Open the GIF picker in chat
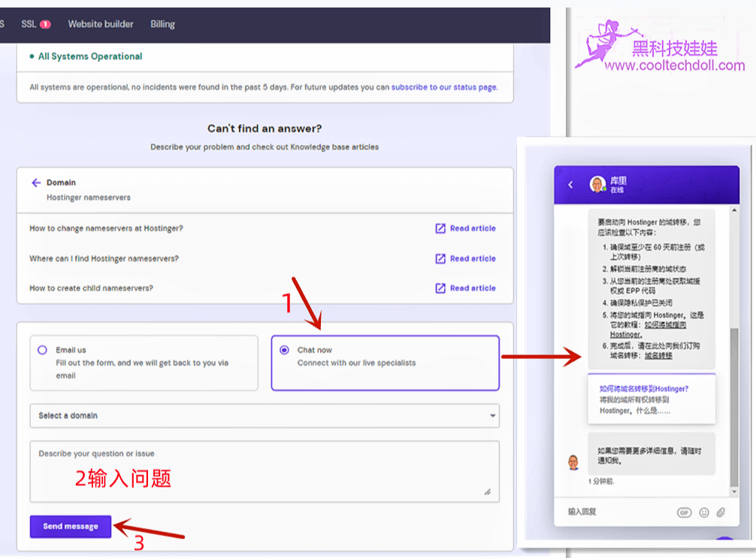Image resolution: width=756 pixels, height=558 pixels. coord(684,512)
